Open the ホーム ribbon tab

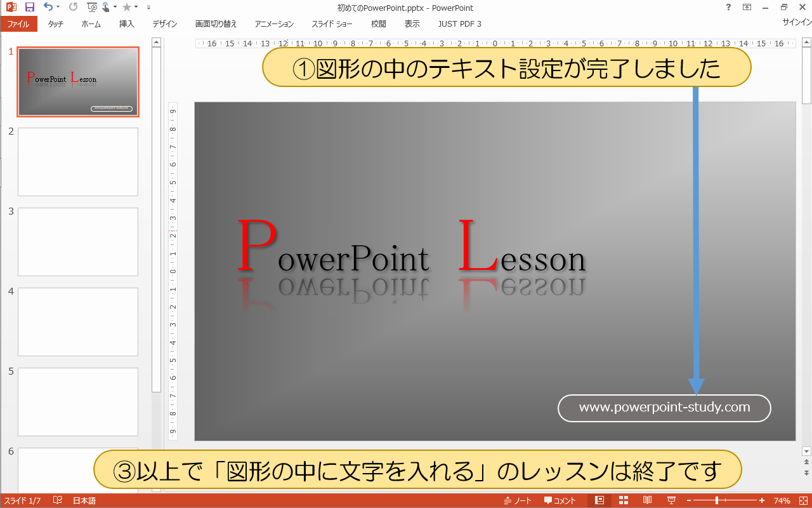pyautogui.click(x=91, y=23)
